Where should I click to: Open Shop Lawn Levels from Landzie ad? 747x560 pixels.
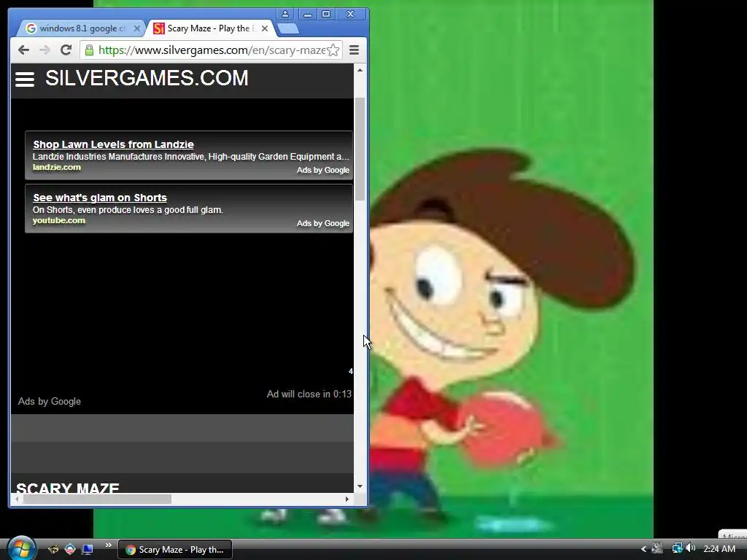[113, 144]
